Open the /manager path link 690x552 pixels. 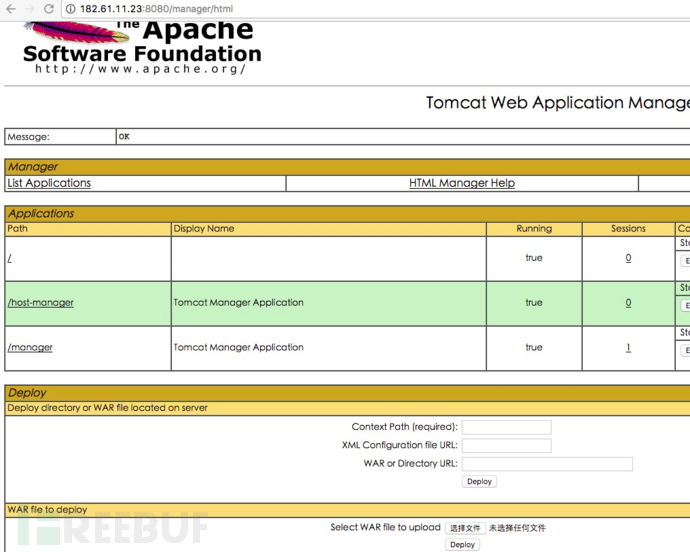click(x=30, y=347)
